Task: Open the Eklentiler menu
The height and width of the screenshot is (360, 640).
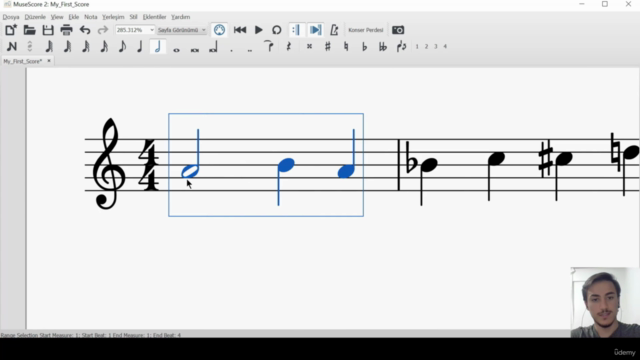Action: 154,17
